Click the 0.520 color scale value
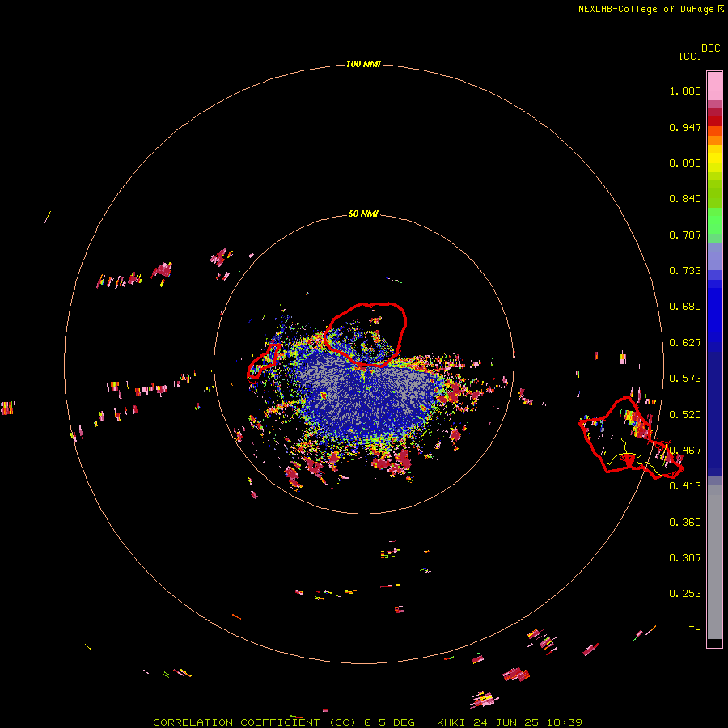The height and width of the screenshot is (728, 728). (x=685, y=415)
